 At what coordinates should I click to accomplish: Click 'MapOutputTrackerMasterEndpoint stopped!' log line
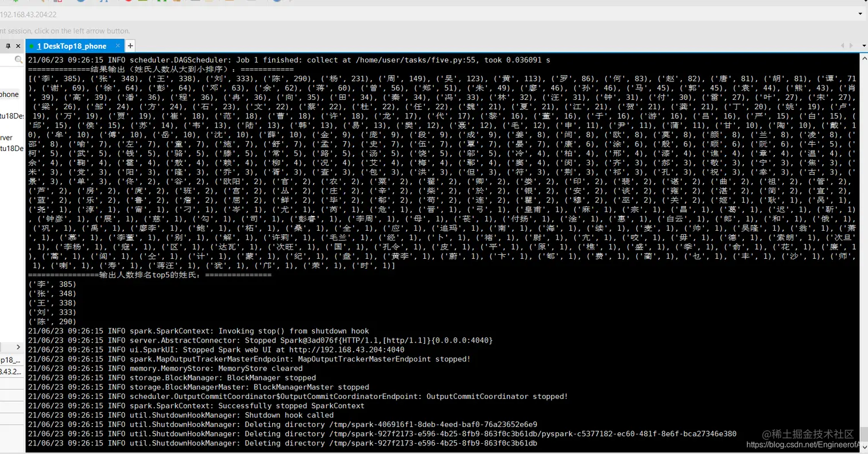point(249,359)
